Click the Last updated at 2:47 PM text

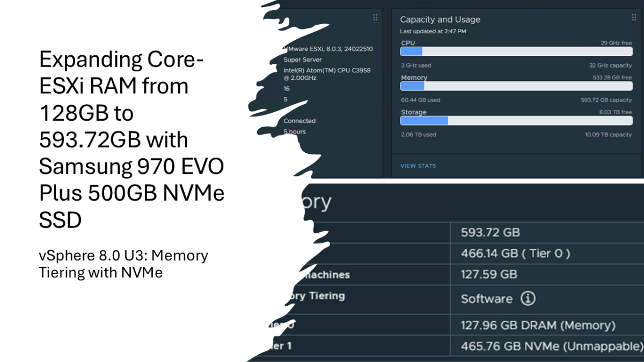[433, 32]
